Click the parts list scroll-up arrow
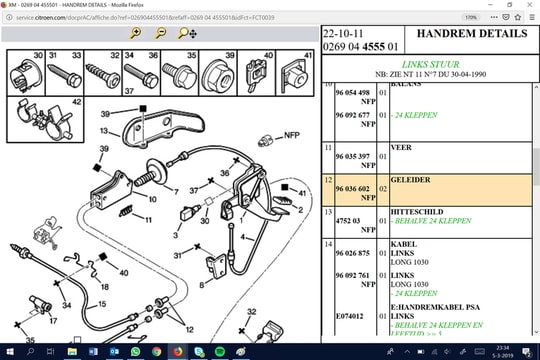This screenshot has width=540, height=360. [536, 86]
